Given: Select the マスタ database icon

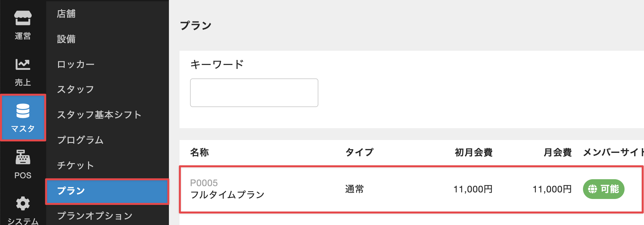Looking at the screenshot, I should (23, 111).
